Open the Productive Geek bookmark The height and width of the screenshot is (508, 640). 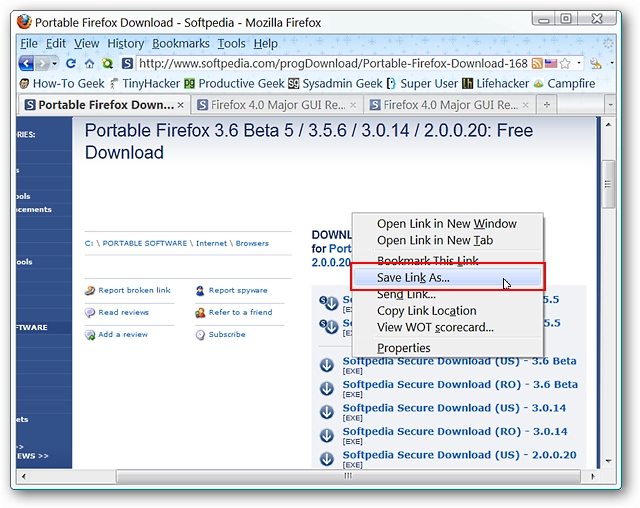click(x=234, y=83)
